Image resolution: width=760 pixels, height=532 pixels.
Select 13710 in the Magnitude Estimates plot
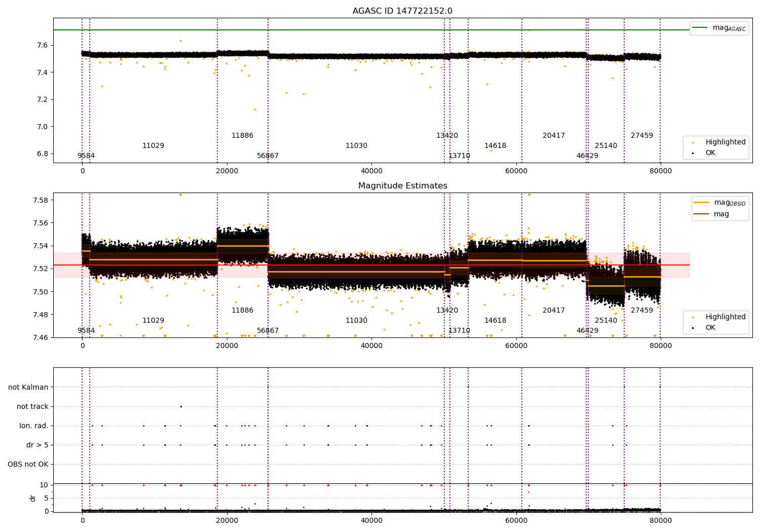click(459, 331)
